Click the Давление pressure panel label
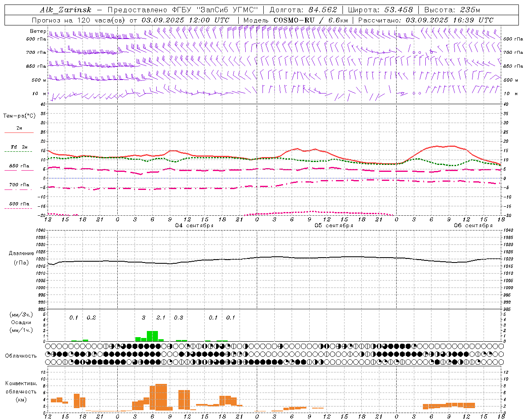This screenshot has height=420, width=525. [21, 253]
